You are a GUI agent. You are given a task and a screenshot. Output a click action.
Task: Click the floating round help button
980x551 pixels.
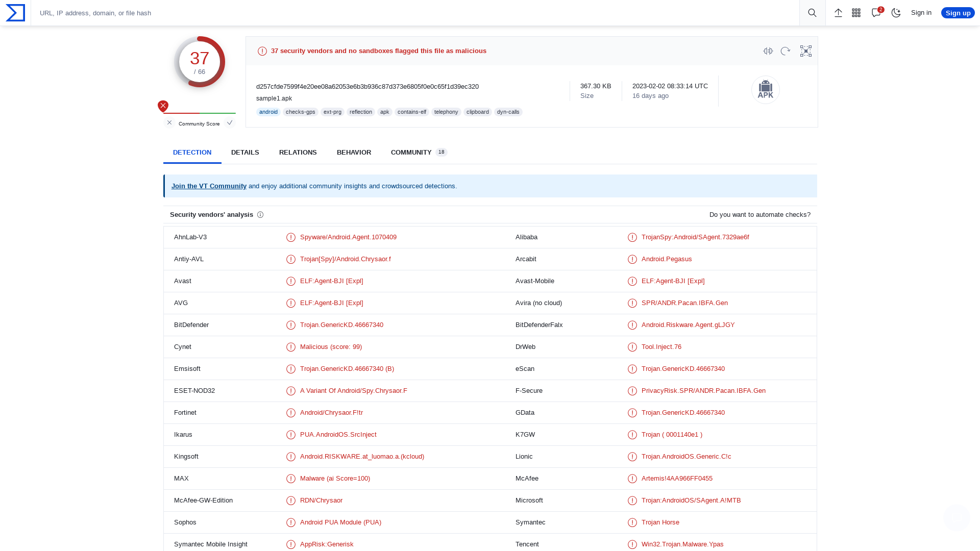[x=957, y=518]
